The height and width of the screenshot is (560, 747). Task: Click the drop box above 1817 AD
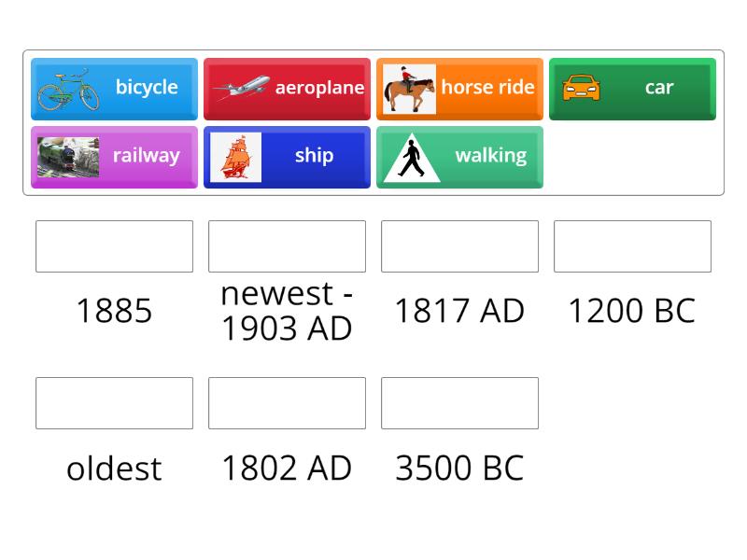459,246
